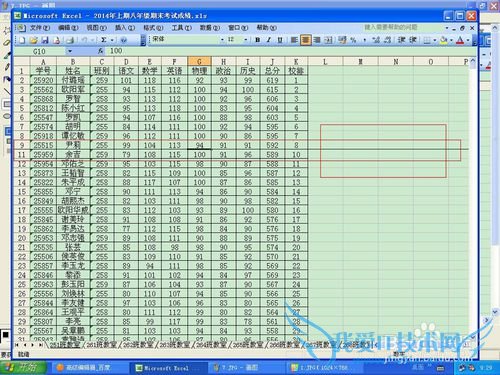The image size is (500, 375).
Task: Switch to the 265班教室 sheet tab
Action: coord(247,345)
